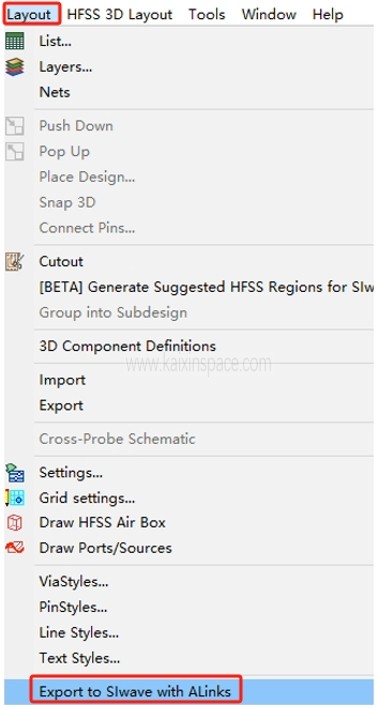Click the Layers stack icon

(14, 67)
